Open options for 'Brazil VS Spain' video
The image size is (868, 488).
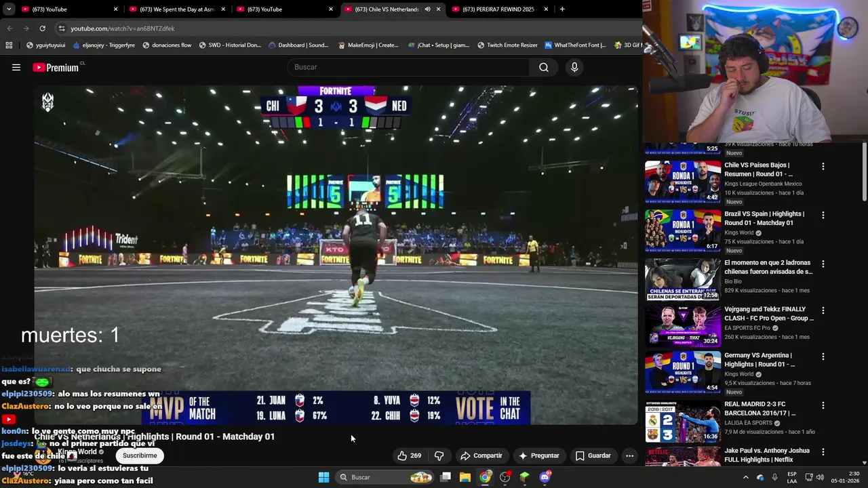tap(823, 215)
